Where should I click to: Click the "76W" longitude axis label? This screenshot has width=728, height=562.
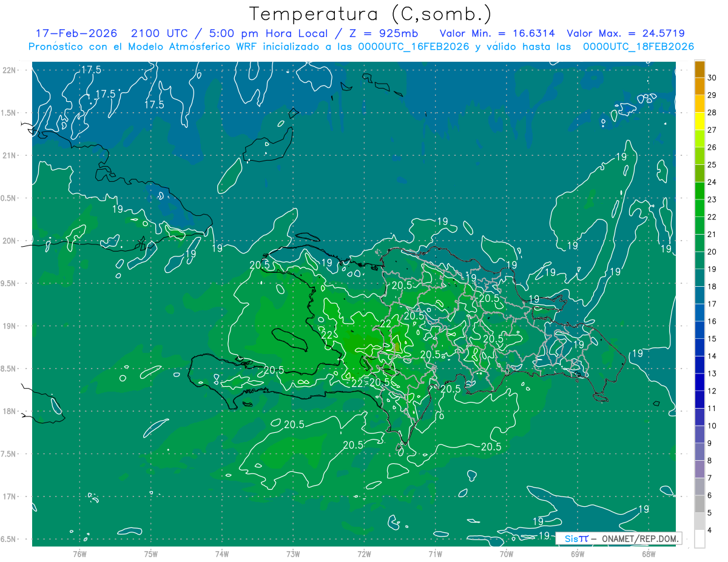79,553
